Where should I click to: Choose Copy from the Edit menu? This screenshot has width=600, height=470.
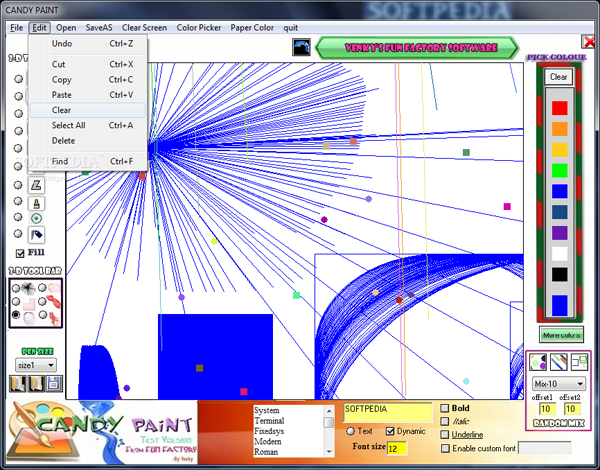click(88, 80)
